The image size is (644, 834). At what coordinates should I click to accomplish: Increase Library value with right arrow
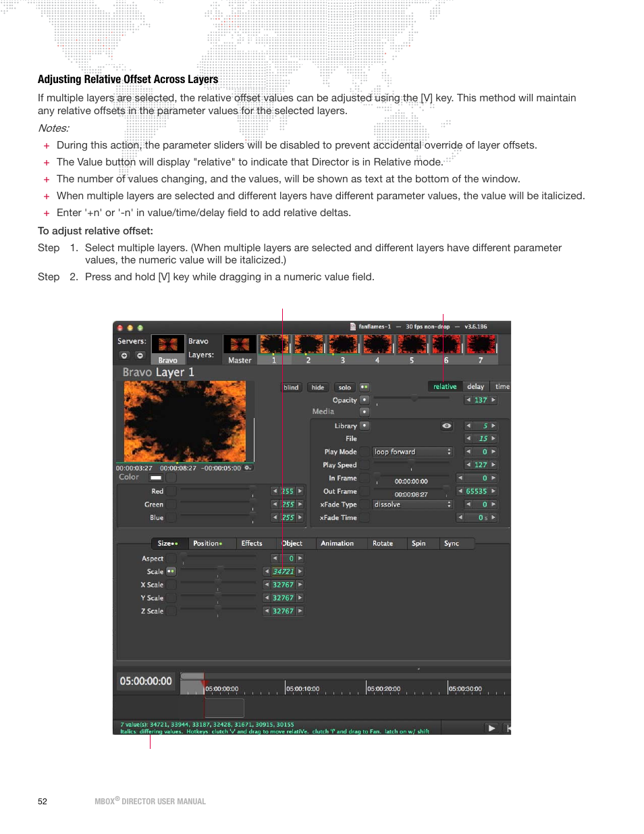[493, 426]
